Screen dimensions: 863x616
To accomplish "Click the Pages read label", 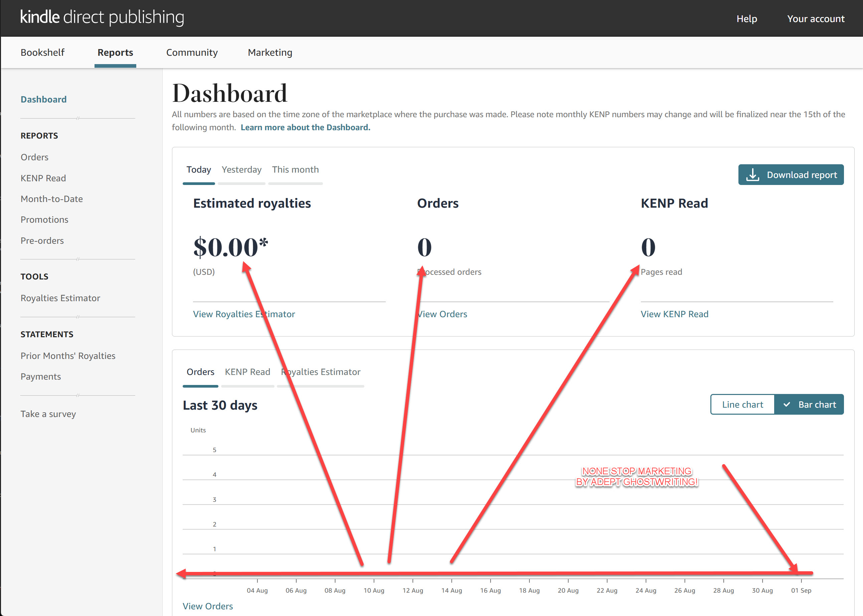I will tap(661, 272).
